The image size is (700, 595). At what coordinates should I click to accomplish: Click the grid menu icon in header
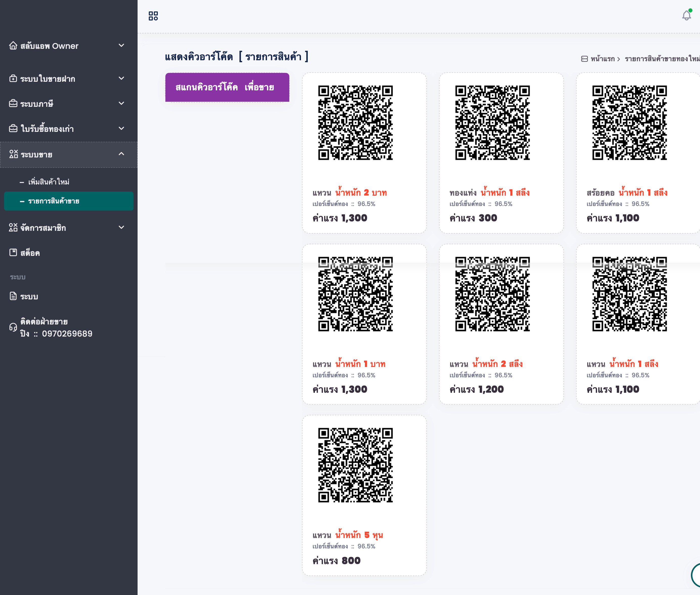pyautogui.click(x=153, y=16)
